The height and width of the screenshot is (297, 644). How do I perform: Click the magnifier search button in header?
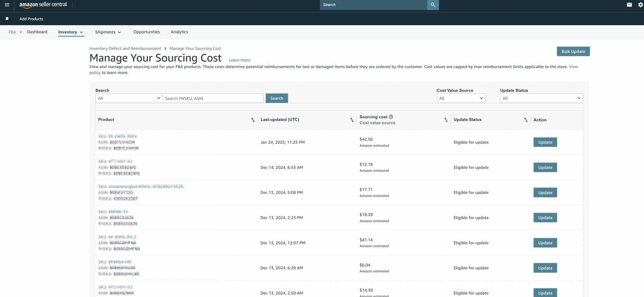click(433, 5)
